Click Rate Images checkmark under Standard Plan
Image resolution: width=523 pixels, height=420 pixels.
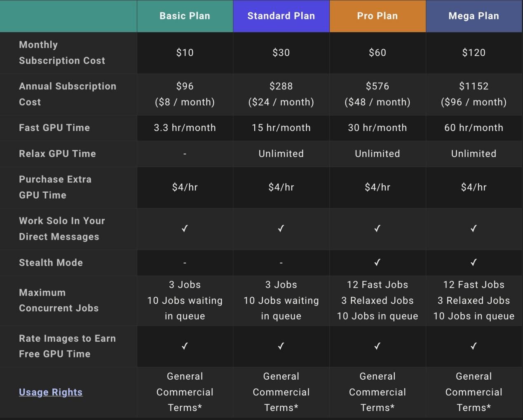(x=281, y=346)
